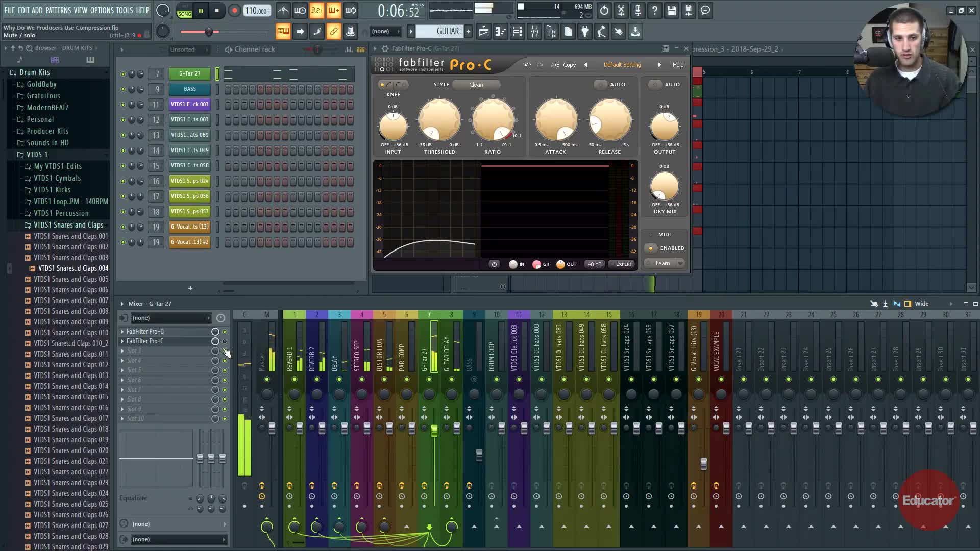Screen dimensions: 980x551
Task: Click the record button
Action: [x=234, y=11]
